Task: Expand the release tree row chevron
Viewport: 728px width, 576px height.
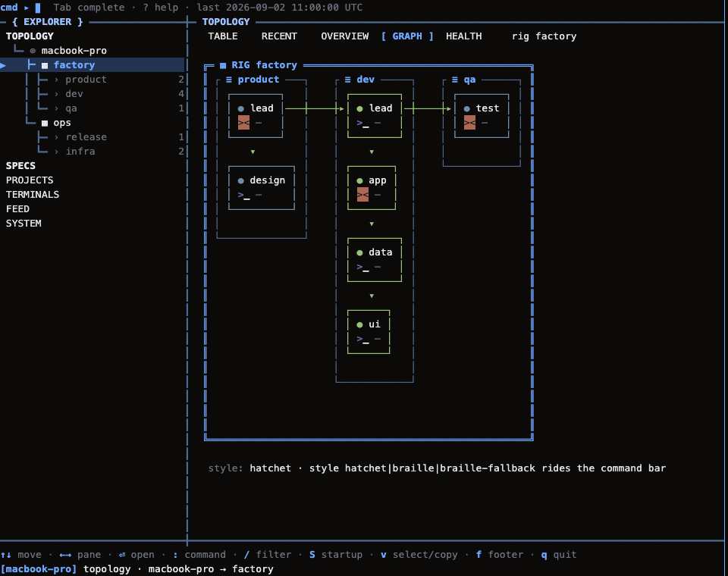Action: click(56, 137)
